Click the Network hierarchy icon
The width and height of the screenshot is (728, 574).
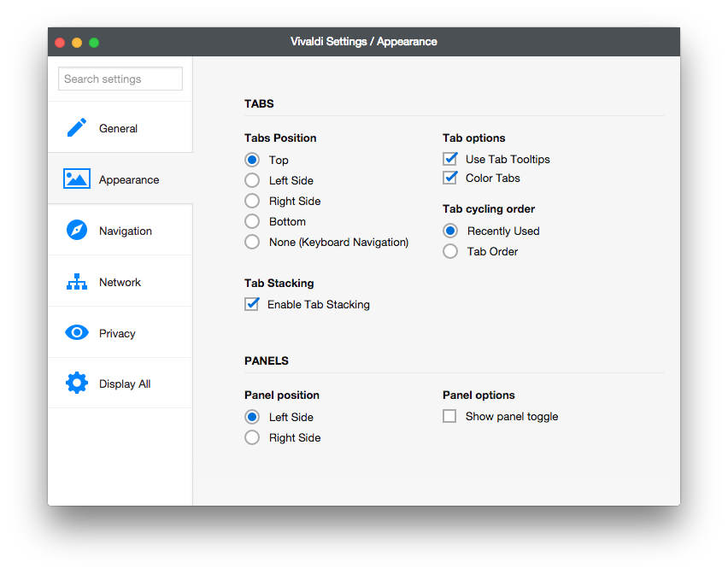[77, 282]
